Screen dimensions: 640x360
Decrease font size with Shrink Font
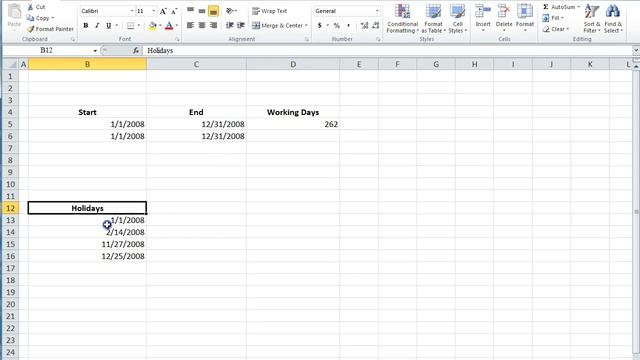[174, 11]
